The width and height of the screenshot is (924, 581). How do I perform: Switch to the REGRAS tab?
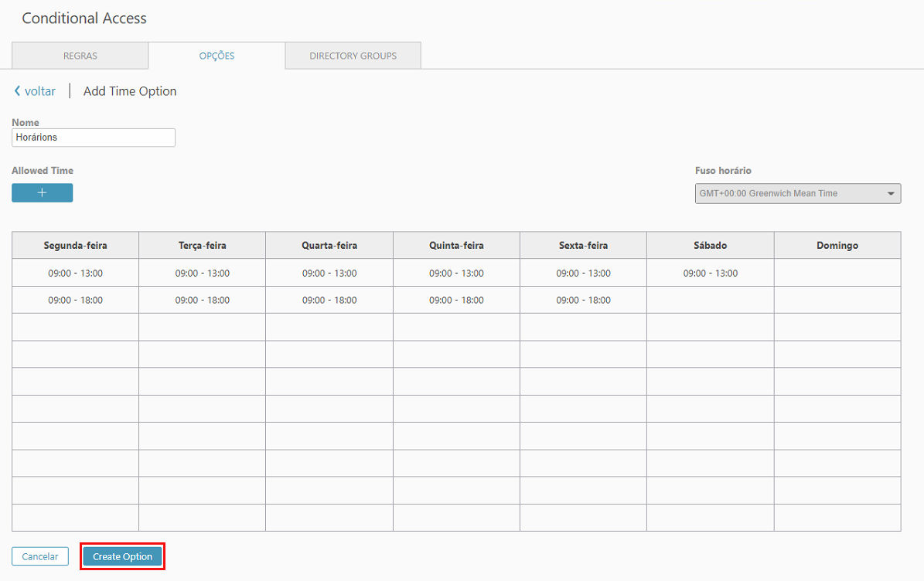tap(80, 56)
